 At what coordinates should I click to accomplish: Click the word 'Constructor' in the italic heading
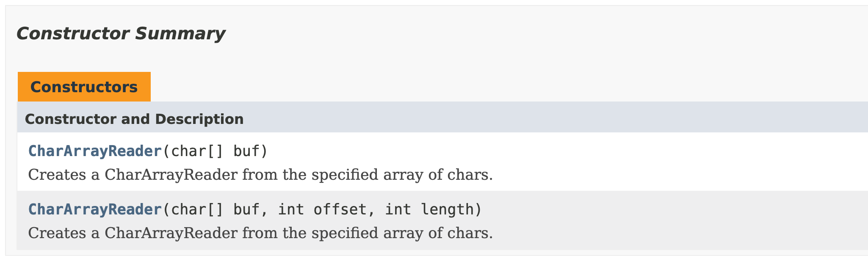tap(73, 33)
